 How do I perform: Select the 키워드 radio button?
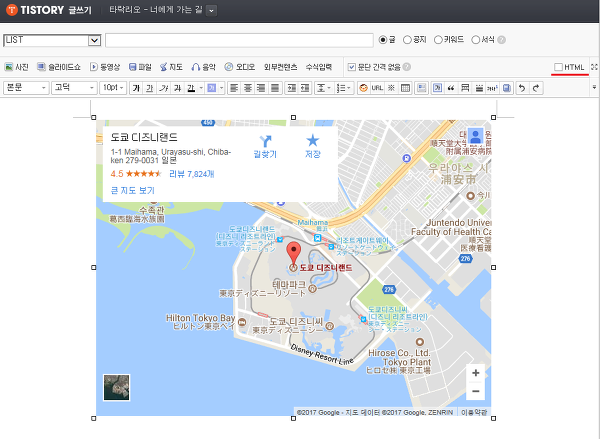[438, 40]
